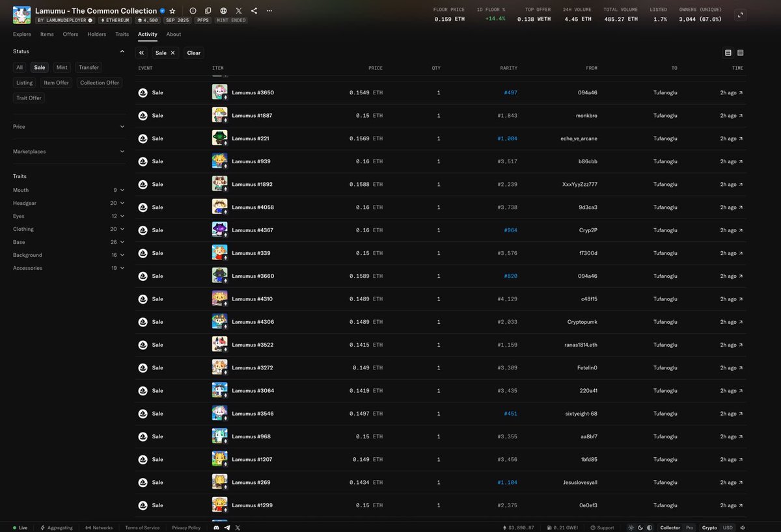Open the three-dot more options menu
The height and width of the screenshot is (532, 781).
269,11
